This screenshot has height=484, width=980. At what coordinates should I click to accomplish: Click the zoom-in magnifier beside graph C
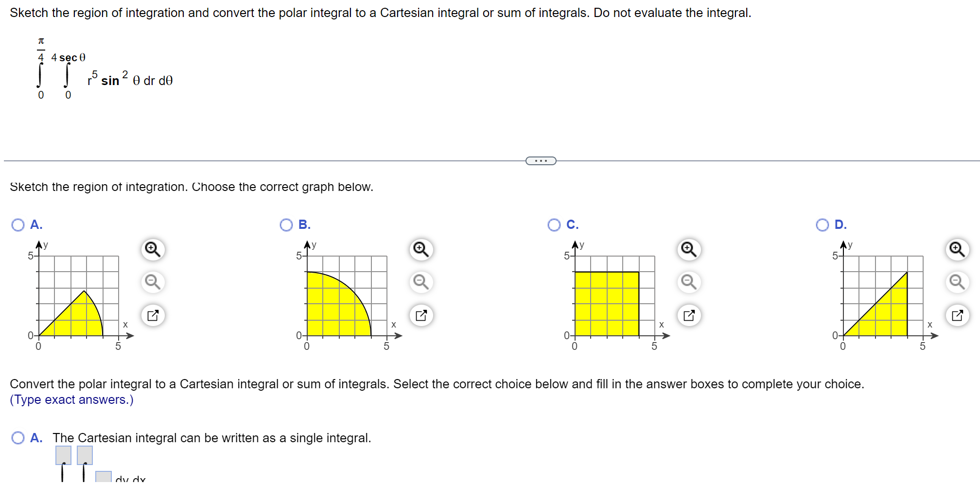688,249
